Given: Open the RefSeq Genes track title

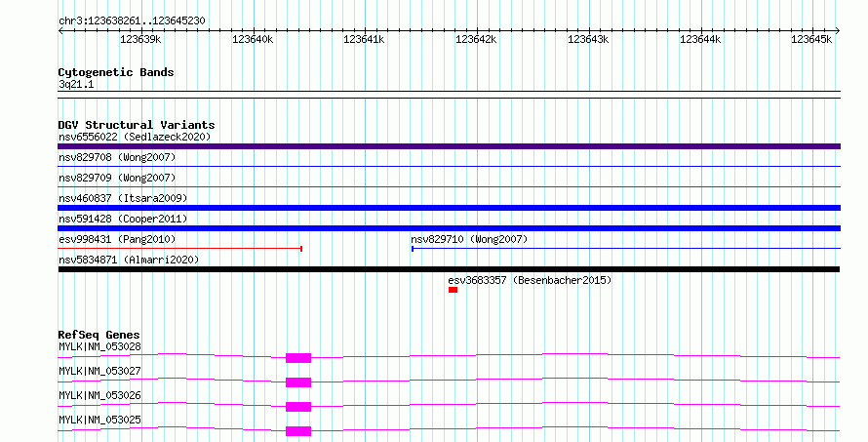Looking at the screenshot, I should pos(99,335).
